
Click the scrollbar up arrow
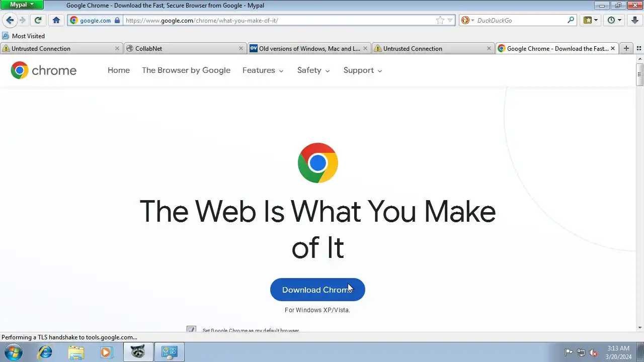tap(639, 58)
